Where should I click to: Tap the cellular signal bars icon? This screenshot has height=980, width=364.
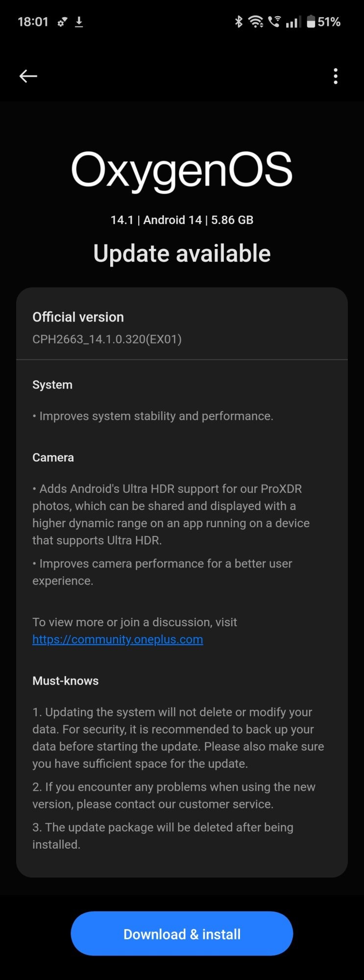pyautogui.click(x=293, y=22)
